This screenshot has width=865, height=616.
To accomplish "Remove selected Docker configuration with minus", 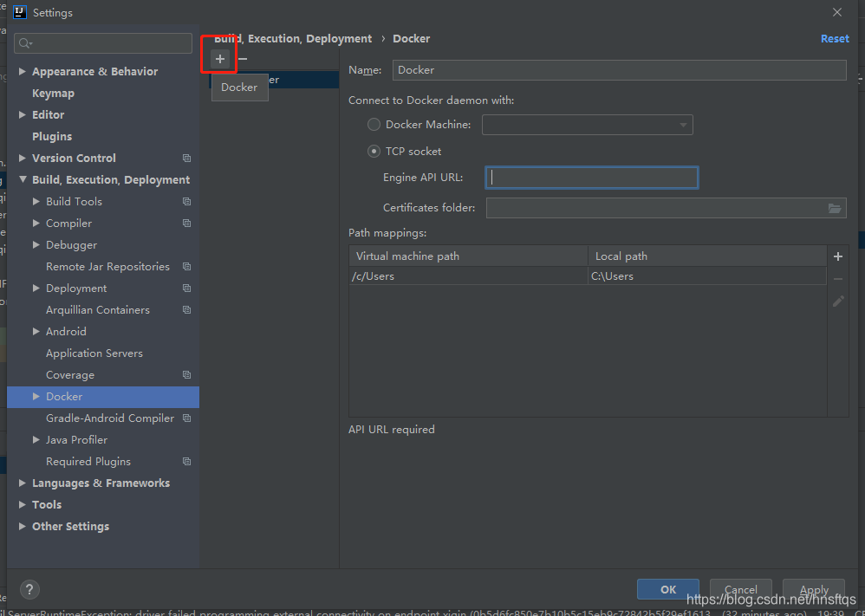I will click(242, 59).
